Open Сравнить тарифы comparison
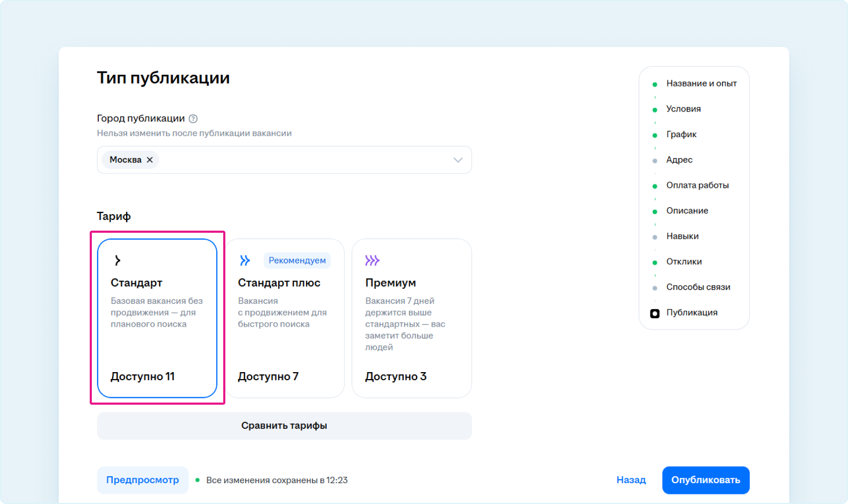Screen dimensions: 848x504 pos(284,426)
